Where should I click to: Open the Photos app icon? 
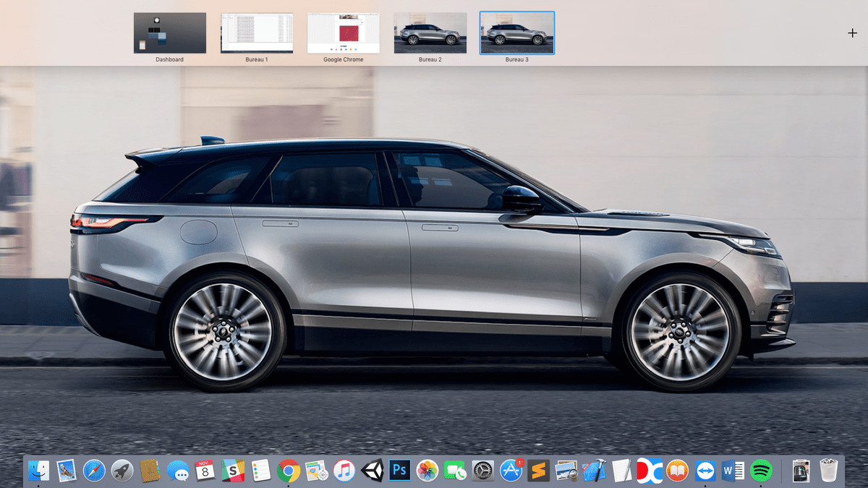[x=427, y=471]
